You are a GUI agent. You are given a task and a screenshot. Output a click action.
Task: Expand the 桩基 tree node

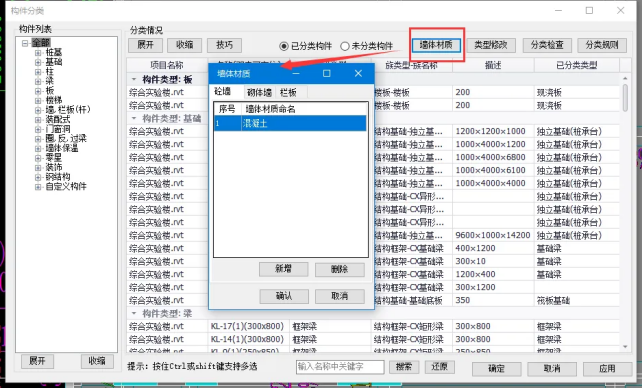(x=38, y=53)
